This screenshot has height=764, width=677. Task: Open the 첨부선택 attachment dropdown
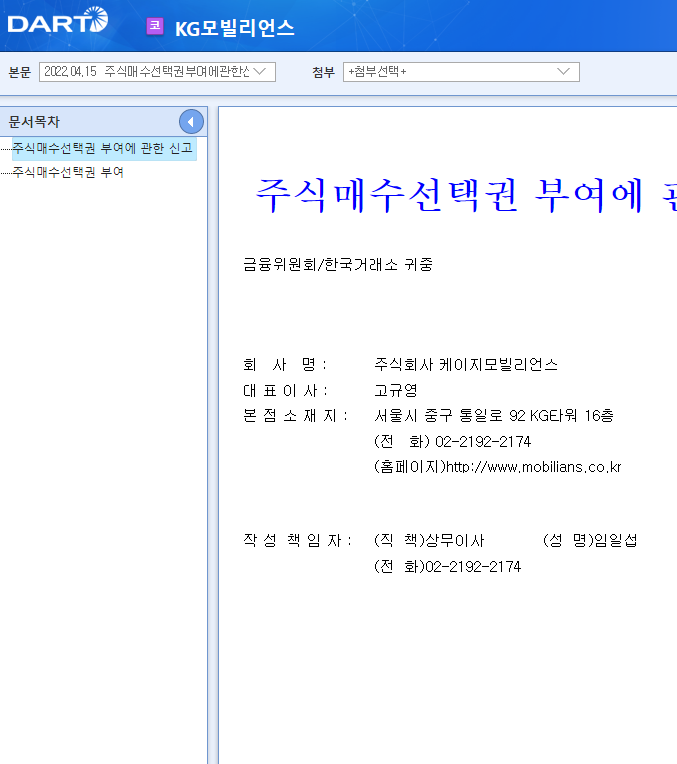click(461, 72)
